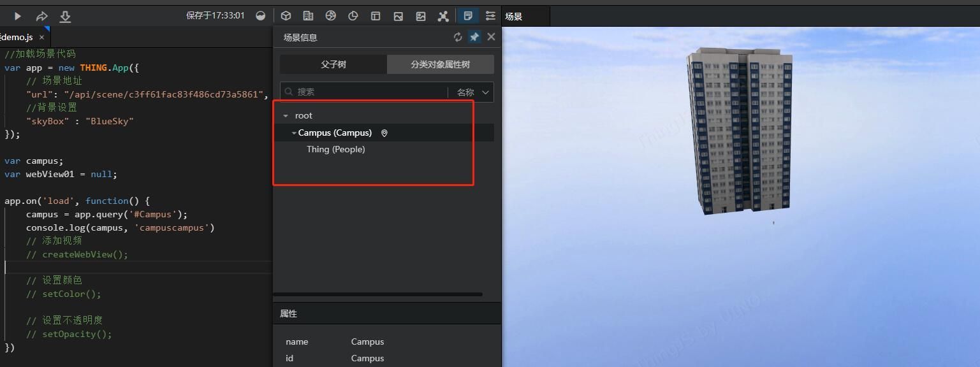
Task: Switch to the 父子树 tab
Action: click(x=333, y=64)
